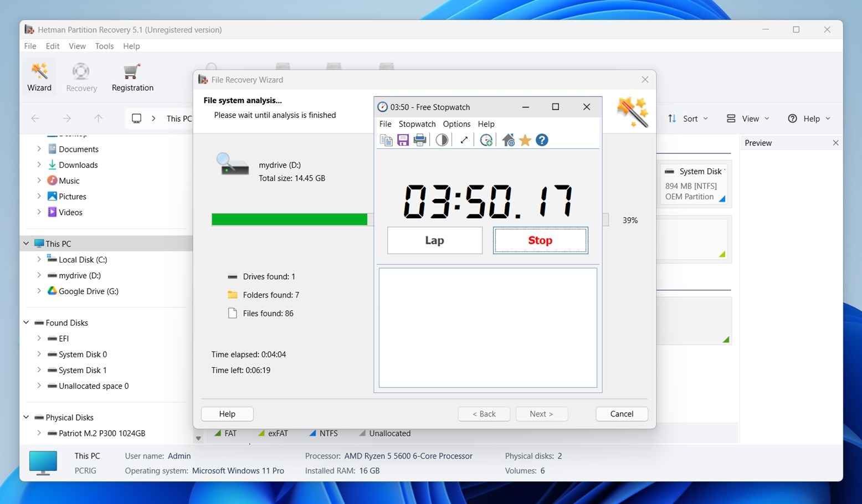This screenshot has width=862, height=504.
Task: Click the blue question mark help icon
Action: click(x=542, y=140)
